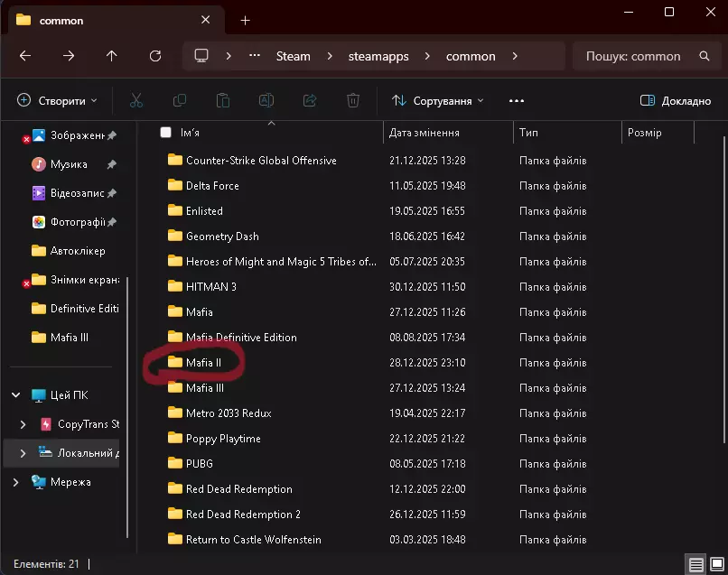
Task: Toggle the Докладно details pane
Action: (x=675, y=101)
